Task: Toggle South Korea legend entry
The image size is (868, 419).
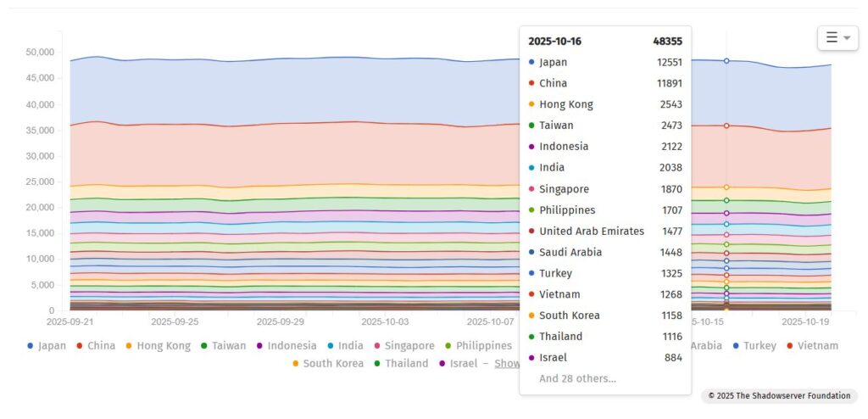Action: [x=328, y=364]
